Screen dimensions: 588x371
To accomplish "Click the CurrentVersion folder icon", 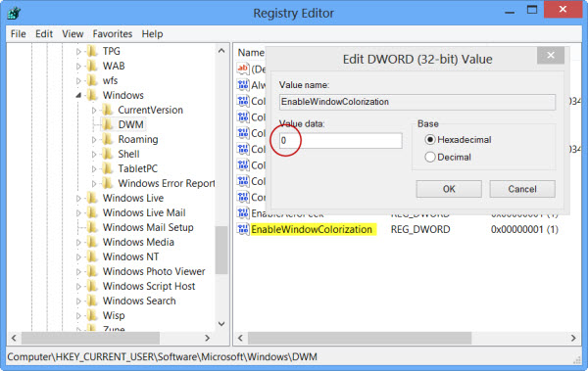I will pyautogui.click(x=107, y=110).
